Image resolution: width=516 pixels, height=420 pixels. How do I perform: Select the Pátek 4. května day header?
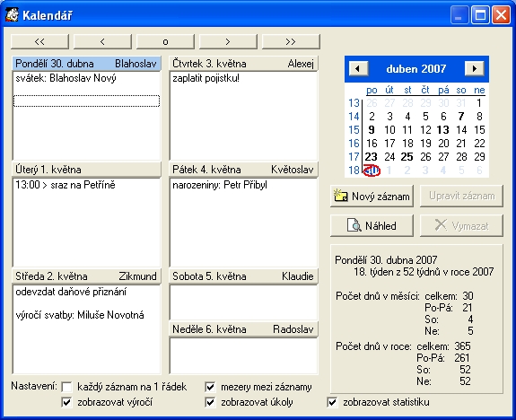click(243, 170)
